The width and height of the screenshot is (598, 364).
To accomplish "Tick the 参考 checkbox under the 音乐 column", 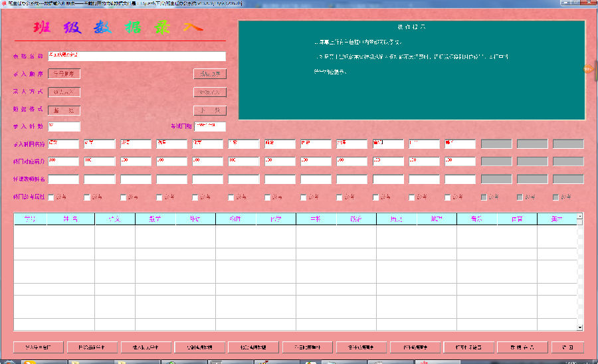I will pyautogui.click(x=375, y=197).
